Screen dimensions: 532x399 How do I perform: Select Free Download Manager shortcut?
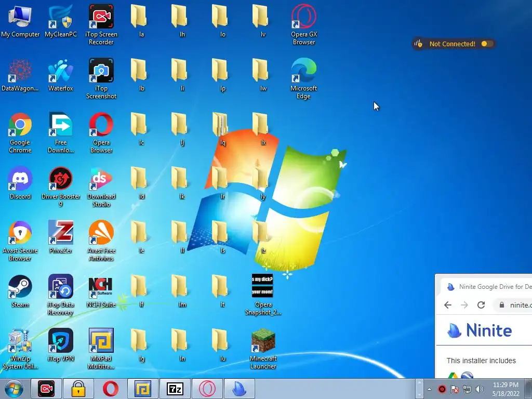point(61,132)
